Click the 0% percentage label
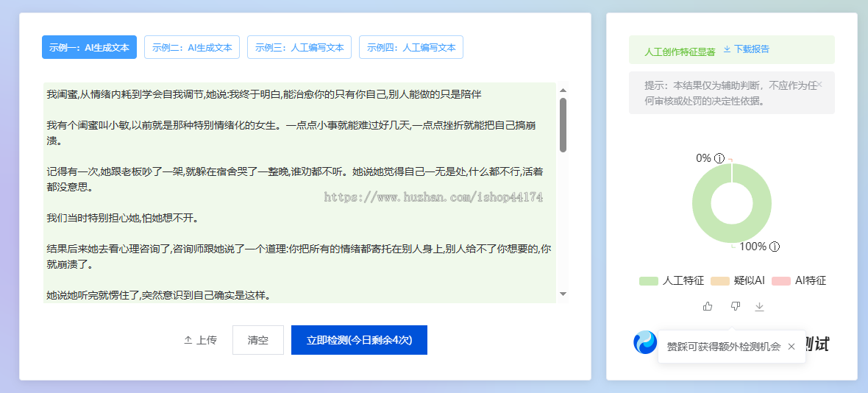868x393 pixels. 703,158
